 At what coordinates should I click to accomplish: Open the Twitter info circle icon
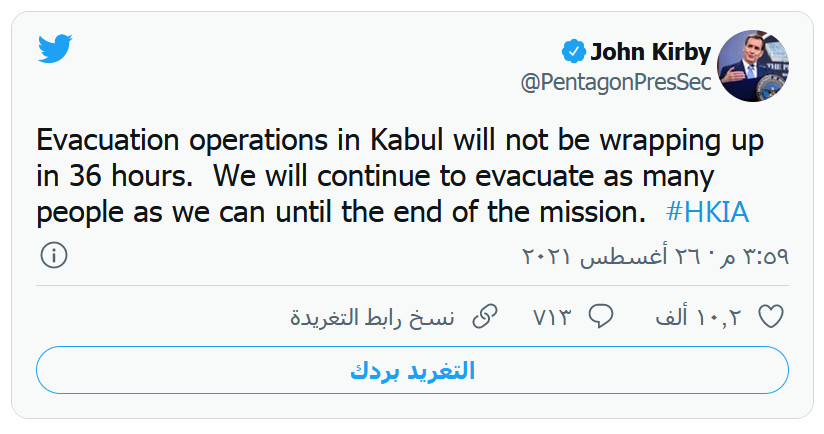point(54,256)
